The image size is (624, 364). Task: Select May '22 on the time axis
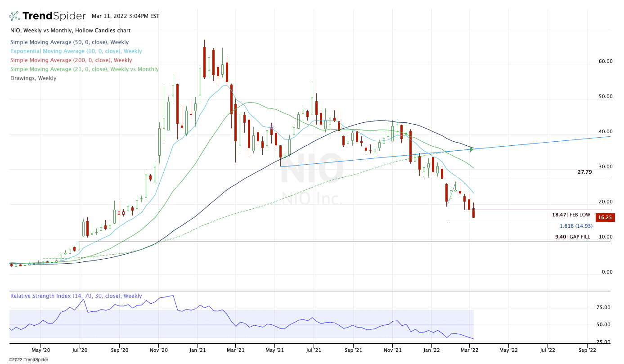tap(508, 349)
